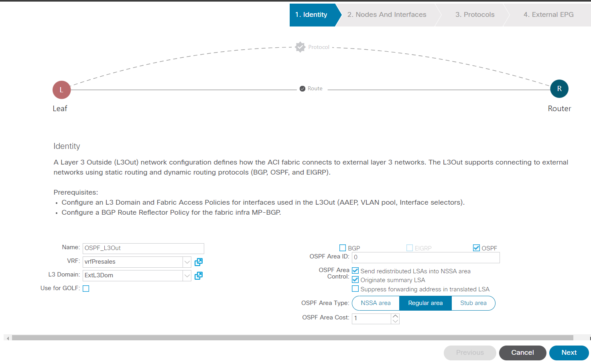The width and height of the screenshot is (591, 364).
Task: Go to 3. Protocols step
Action: coord(475,15)
